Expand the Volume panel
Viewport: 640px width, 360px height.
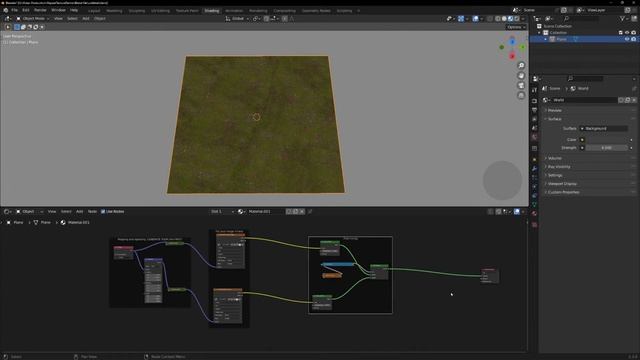tap(554, 158)
